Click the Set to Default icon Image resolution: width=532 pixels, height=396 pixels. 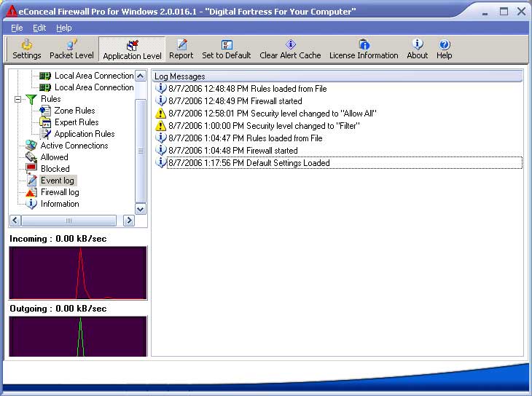227,44
